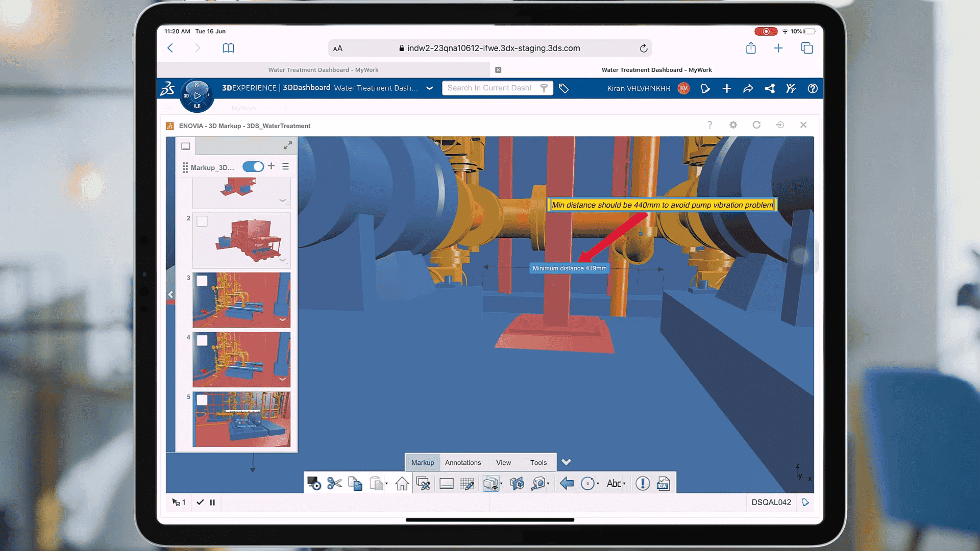This screenshot has height=551, width=980.
Task: Refresh the 3D Markup widget
Action: pos(756,125)
